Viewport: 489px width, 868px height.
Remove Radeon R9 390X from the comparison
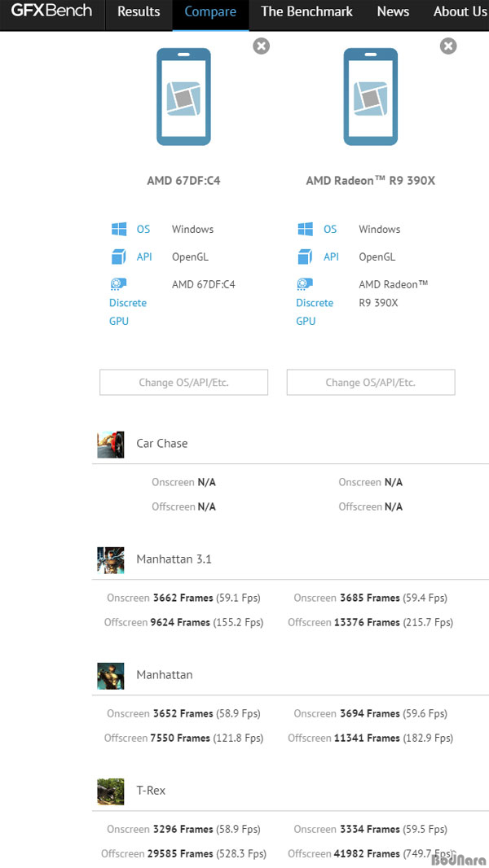[448, 46]
